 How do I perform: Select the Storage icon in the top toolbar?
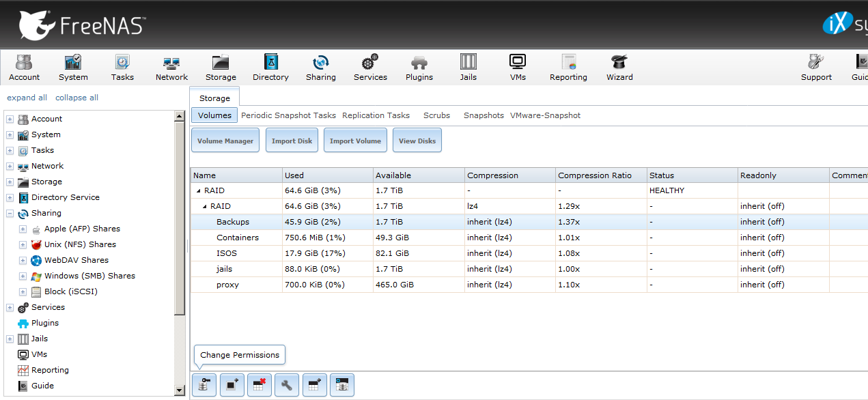coord(221,68)
